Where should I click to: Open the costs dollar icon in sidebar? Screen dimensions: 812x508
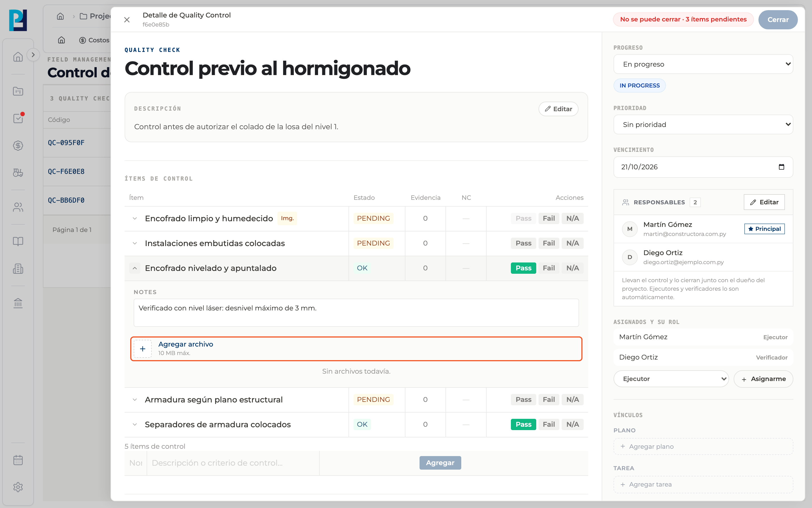click(x=18, y=145)
